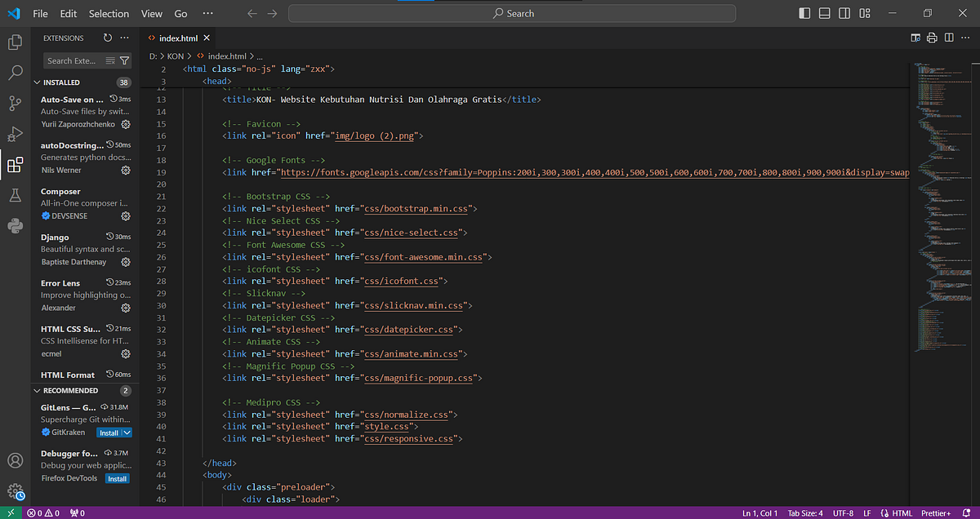This screenshot has height=519, width=980.
Task: Refresh the extensions list
Action: pyautogui.click(x=108, y=38)
